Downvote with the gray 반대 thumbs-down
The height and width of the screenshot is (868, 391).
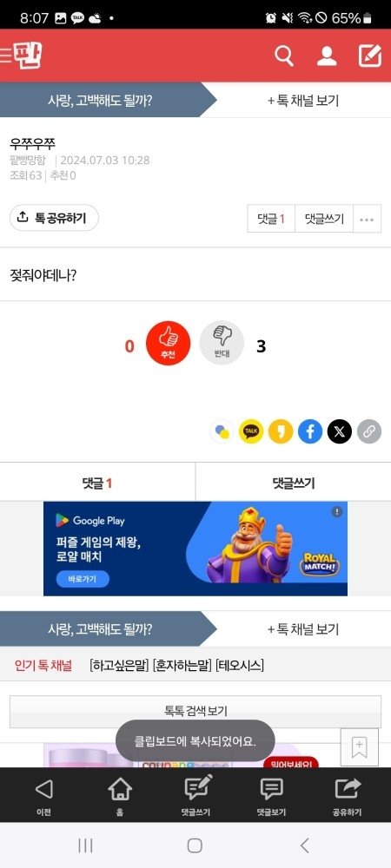pyautogui.click(x=222, y=343)
